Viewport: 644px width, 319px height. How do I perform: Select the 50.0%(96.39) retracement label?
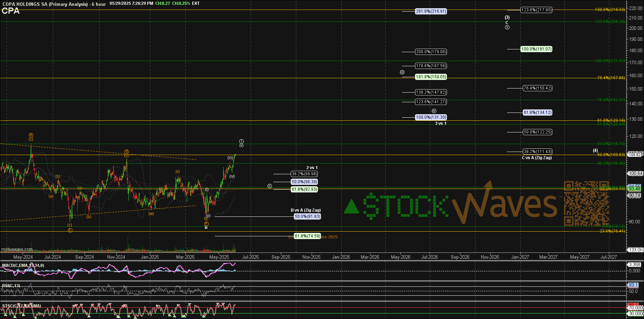click(304, 182)
